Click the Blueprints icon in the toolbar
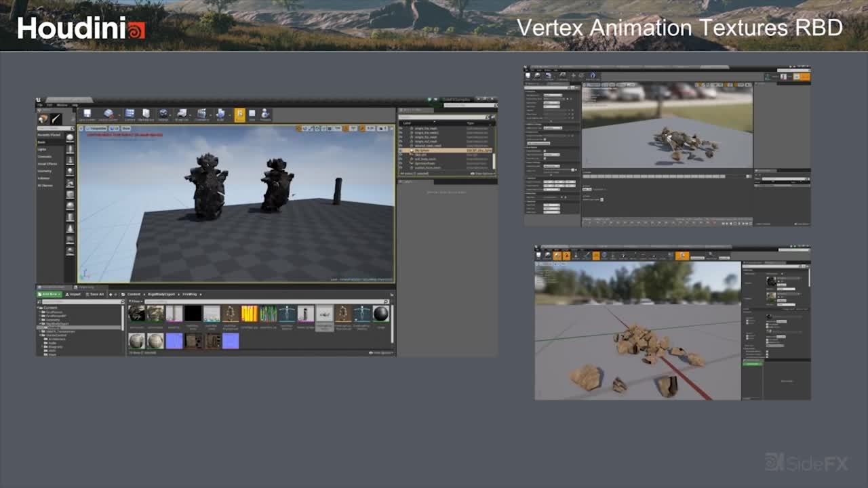The image size is (868, 488). 182,115
